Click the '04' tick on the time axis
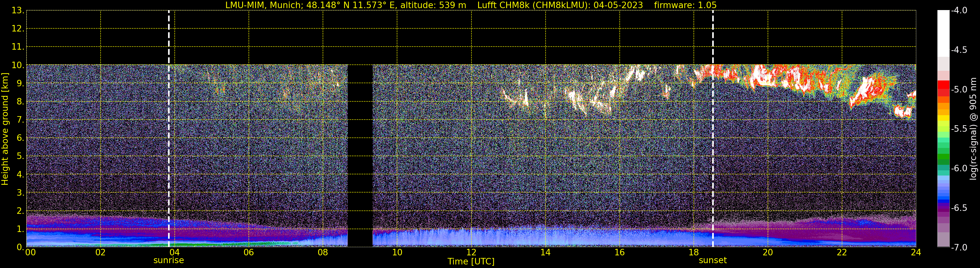 (175, 252)
